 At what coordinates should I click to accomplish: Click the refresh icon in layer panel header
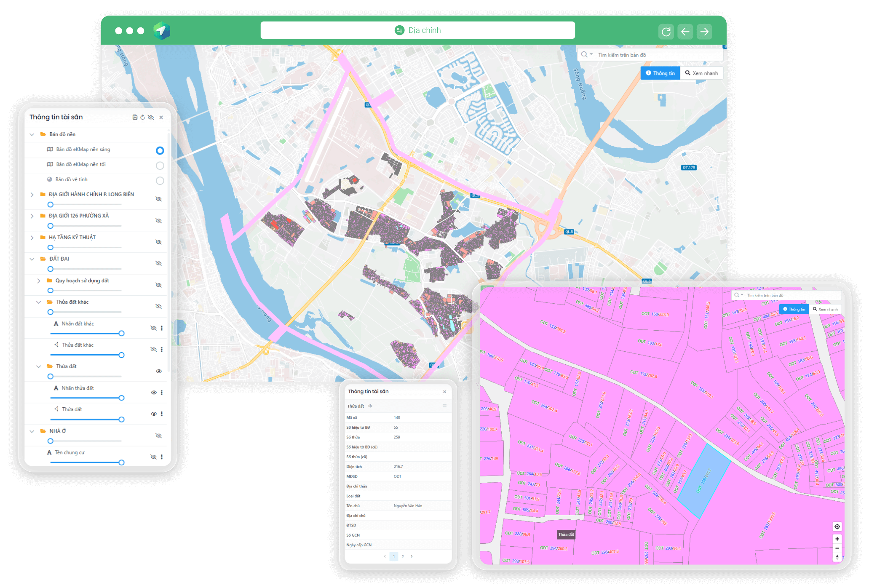click(142, 118)
